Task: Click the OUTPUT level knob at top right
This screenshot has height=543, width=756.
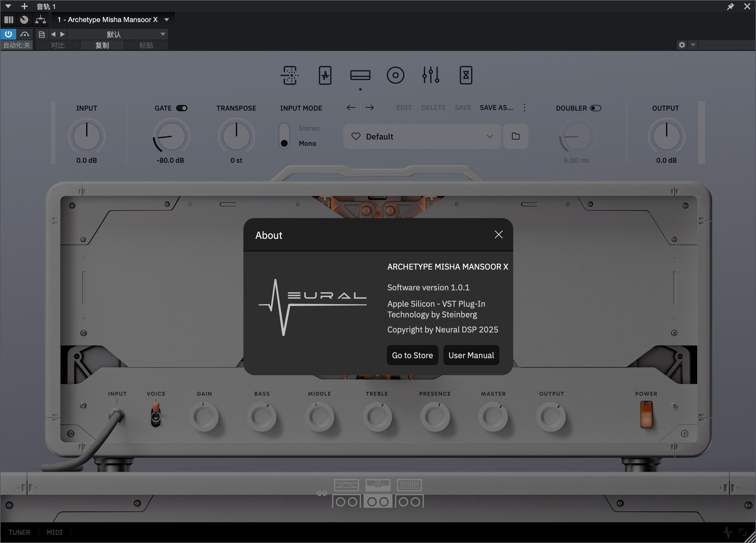Action: pyautogui.click(x=666, y=137)
